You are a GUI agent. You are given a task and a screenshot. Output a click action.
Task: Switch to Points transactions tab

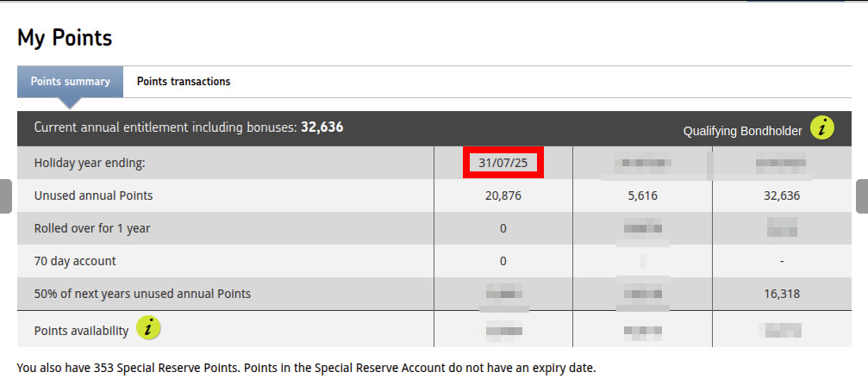click(x=184, y=81)
